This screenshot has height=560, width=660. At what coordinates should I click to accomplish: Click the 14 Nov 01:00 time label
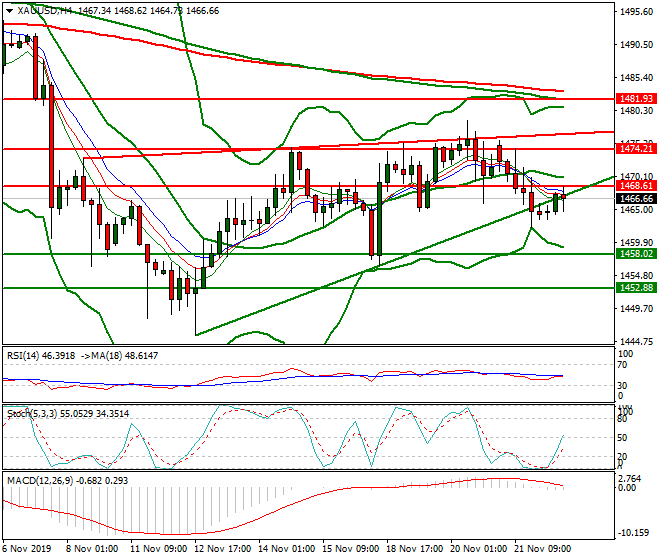(287, 549)
